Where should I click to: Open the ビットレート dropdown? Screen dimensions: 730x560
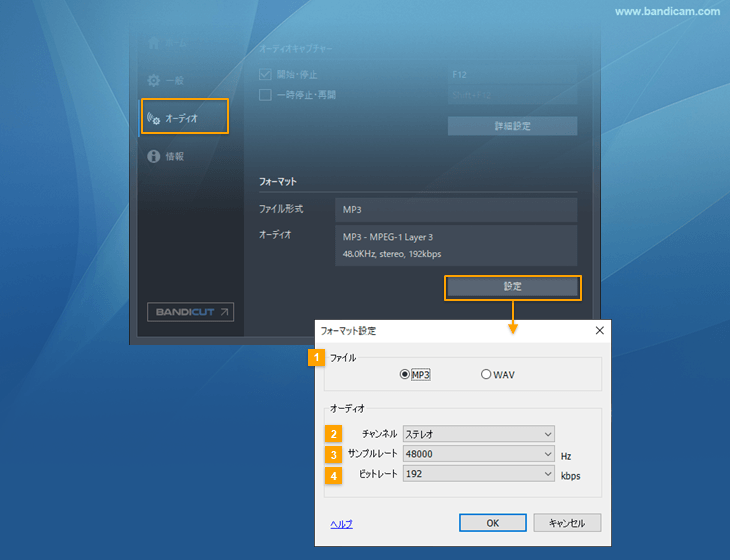point(478,475)
